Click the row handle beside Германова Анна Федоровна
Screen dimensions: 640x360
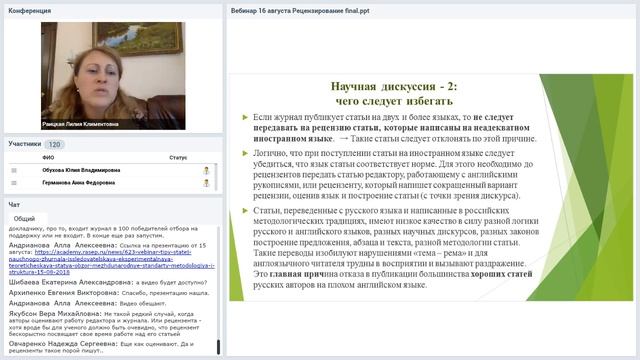click(14, 183)
